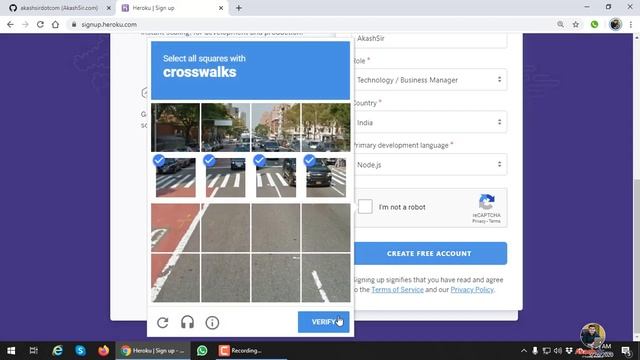Switch to Heroku Sign up tab
The height and width of the screenshot is (360, 640).
pos(171,8)
